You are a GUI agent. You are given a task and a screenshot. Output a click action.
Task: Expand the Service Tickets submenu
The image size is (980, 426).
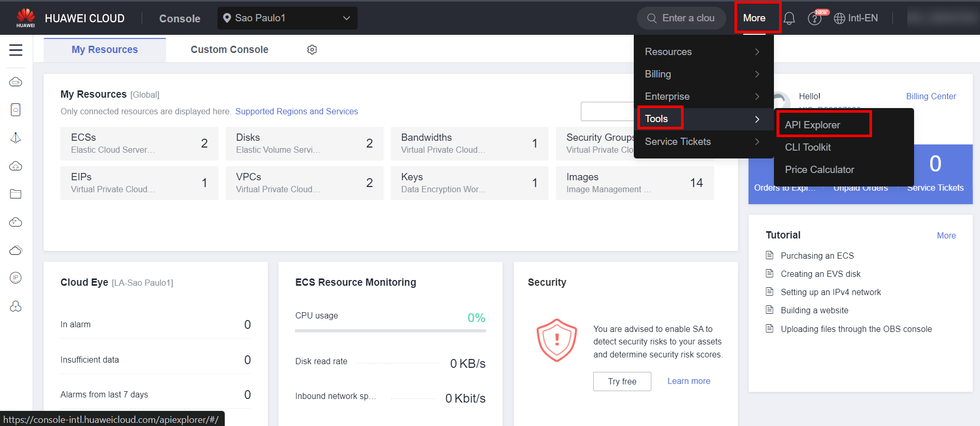703,142
